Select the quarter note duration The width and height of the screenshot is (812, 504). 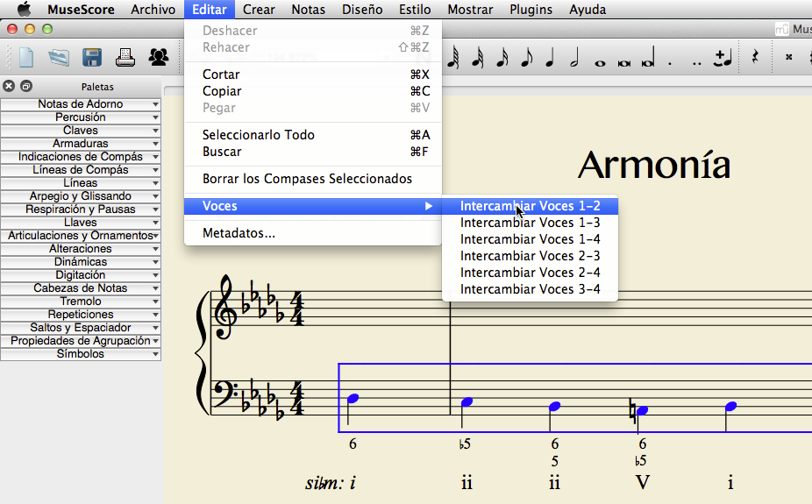tap(550, 57)
